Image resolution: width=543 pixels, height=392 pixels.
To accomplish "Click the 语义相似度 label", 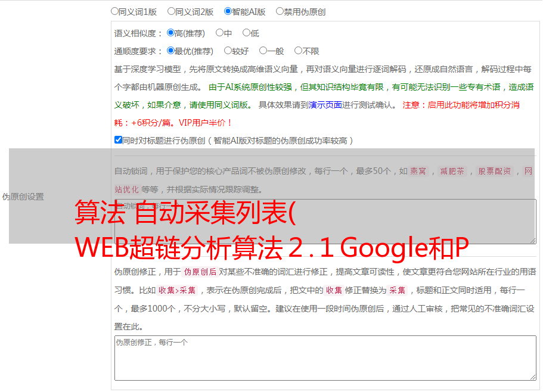I will click(x=138, y=33).
